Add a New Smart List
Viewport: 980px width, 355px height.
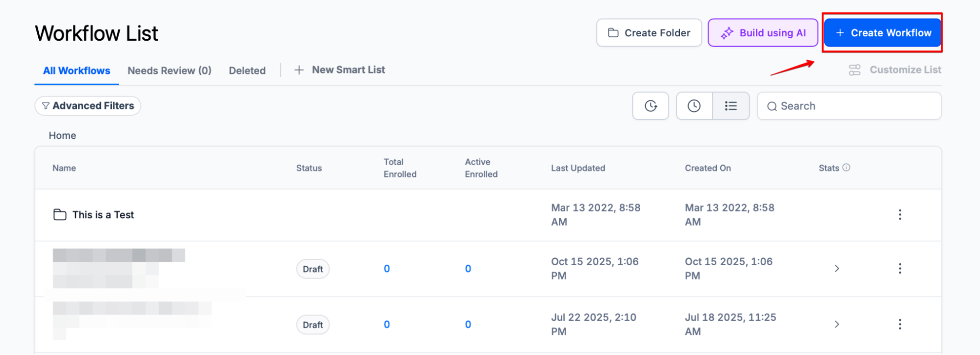click(340, 70)
